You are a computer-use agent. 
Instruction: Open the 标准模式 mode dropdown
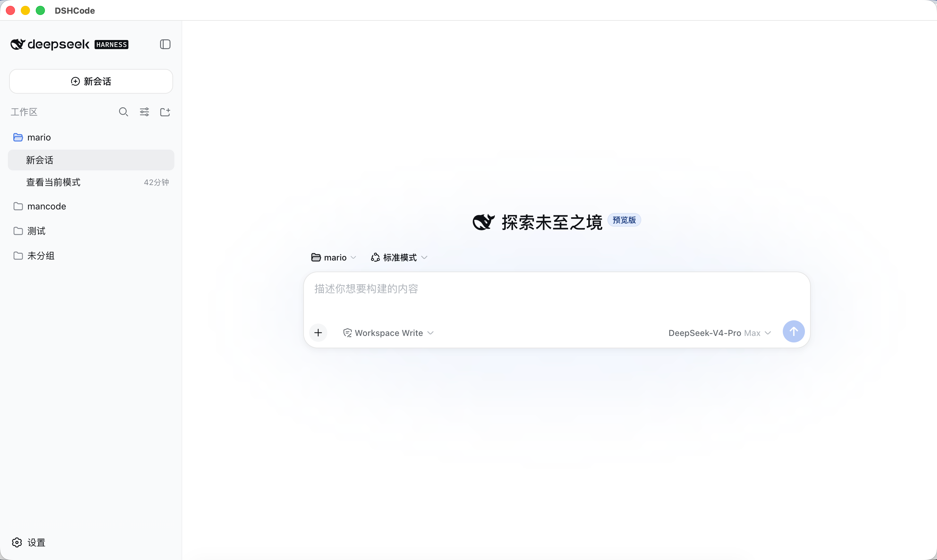(x=399, y=257)
